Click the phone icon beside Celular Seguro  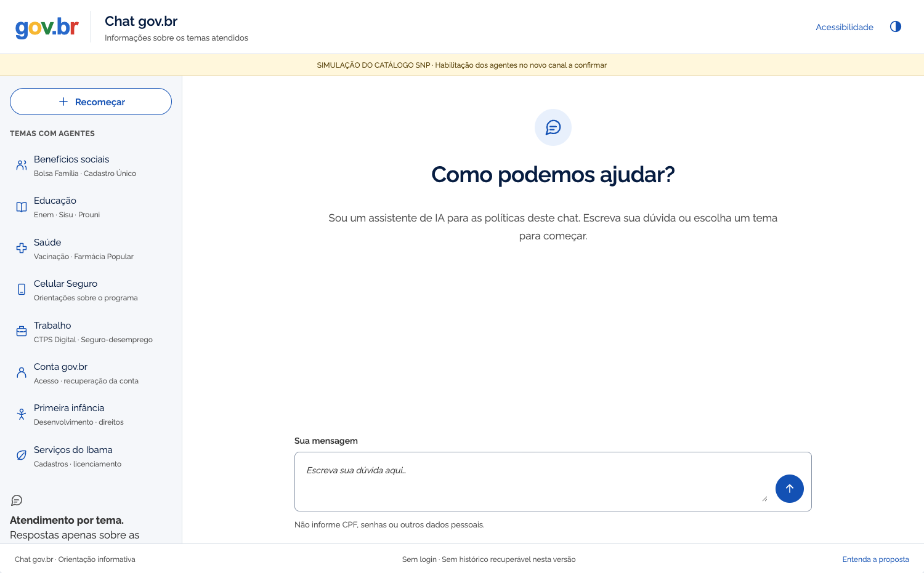tap(22, 289)
